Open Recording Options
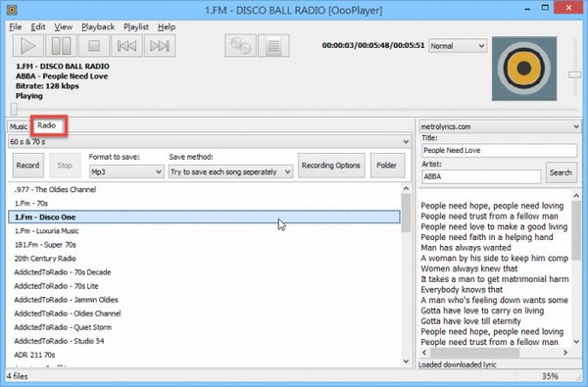 [331, 166]
